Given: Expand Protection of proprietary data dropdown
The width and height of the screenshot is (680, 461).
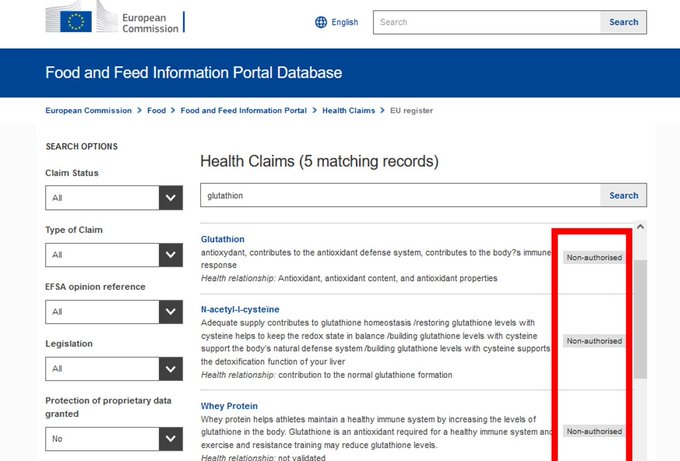Looking at the screenshot, I should [x=114, y=438].
